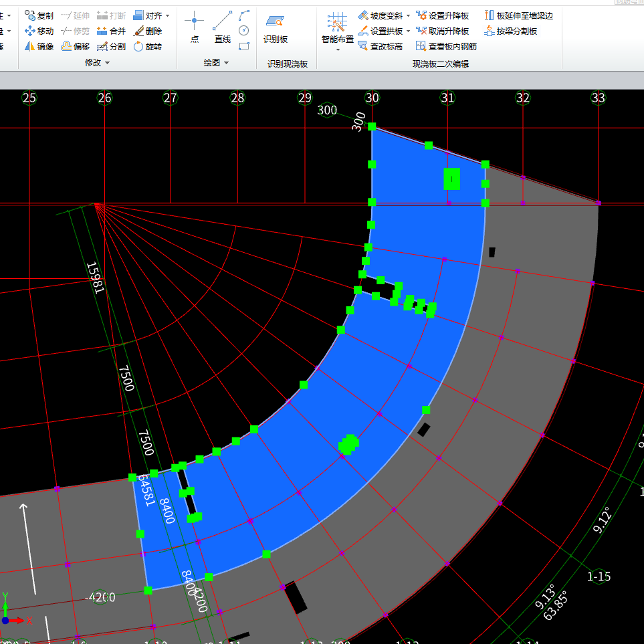Screen dimensions: 644x644
Task: Click the 9.12° angle label
Action: (602, 520)
